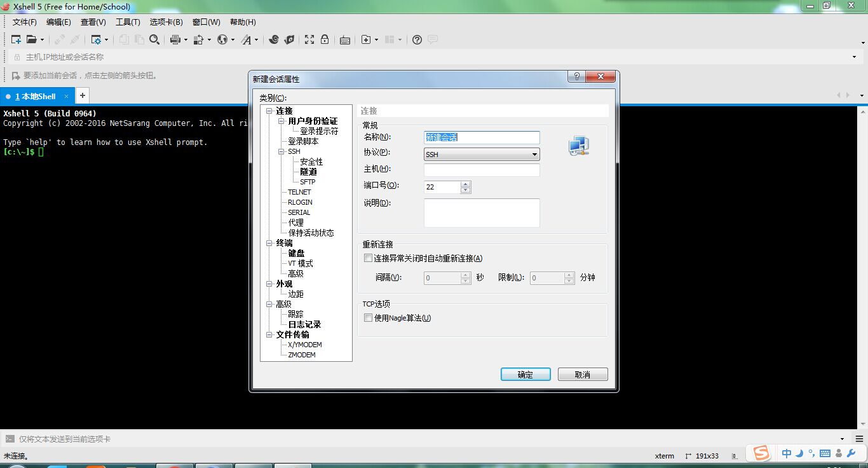Toggle full screen toolbar icon
This screenshot has height=468, width=868.
pos(309,39)
